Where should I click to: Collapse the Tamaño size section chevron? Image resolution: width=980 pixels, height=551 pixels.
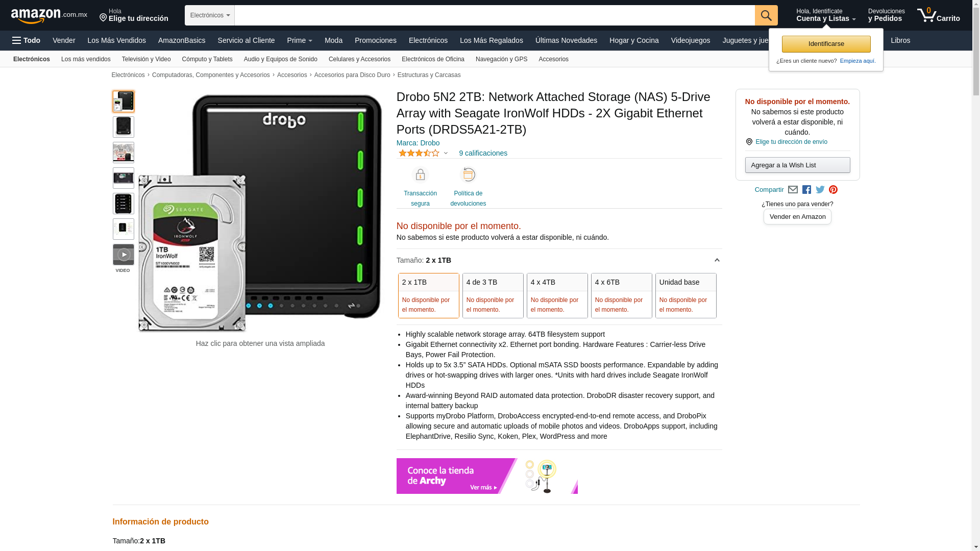pos(717,260)
